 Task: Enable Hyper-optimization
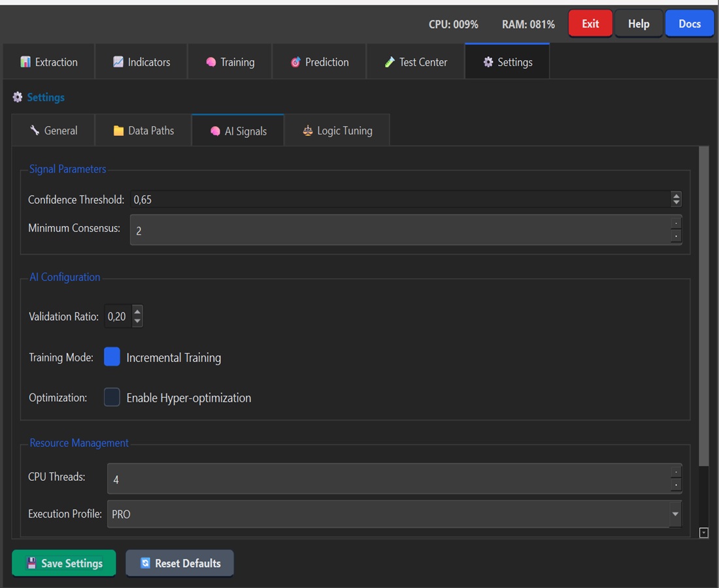point(112,397)
